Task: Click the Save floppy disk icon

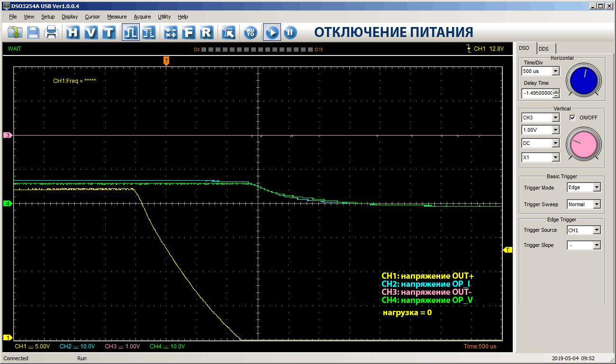Action: point(33,32)
